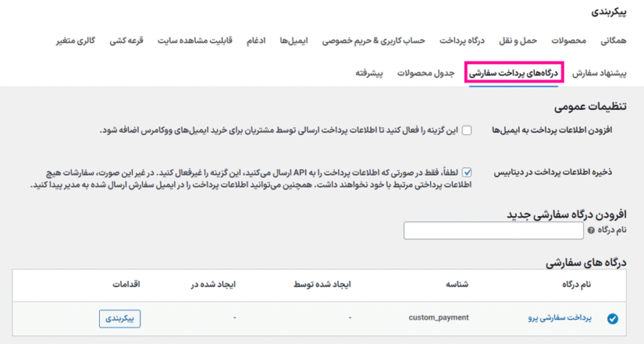Enable افزودن اطلاعات پرداخت به ایمیل‌ها checkbox
Viewport: 644px width, 344px height.
466,130
